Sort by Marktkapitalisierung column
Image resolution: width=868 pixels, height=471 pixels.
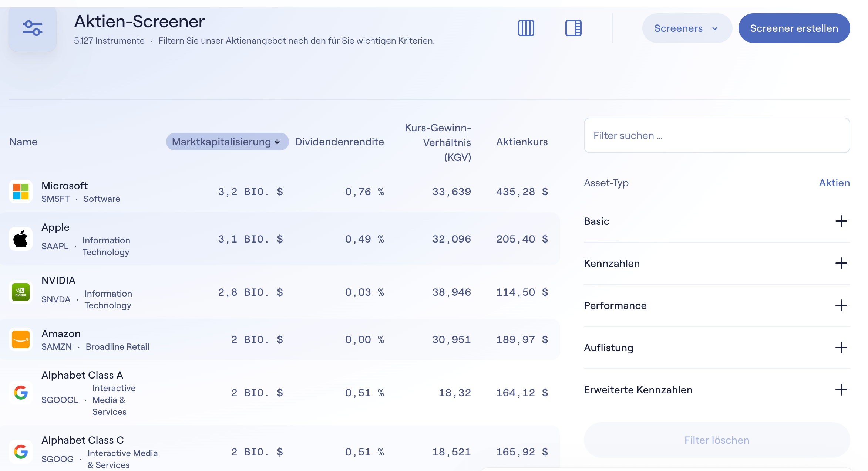[x=227, y=142]
